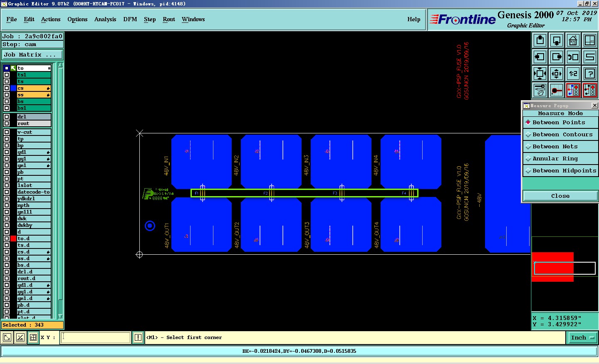Toggle the checkbox for layer to.d

coord(7,239)
